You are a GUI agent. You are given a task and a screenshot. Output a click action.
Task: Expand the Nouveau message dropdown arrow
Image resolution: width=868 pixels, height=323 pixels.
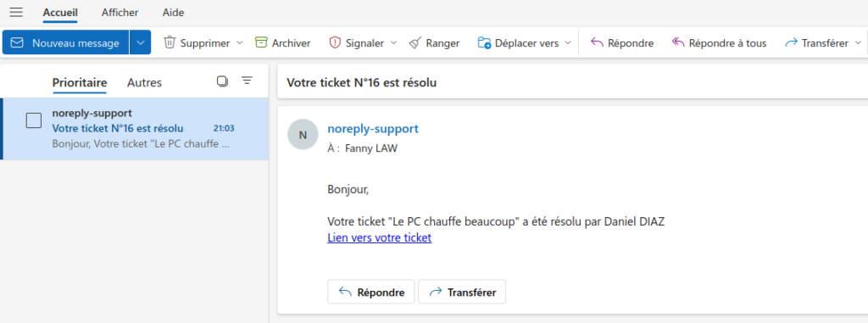(141, 42)
